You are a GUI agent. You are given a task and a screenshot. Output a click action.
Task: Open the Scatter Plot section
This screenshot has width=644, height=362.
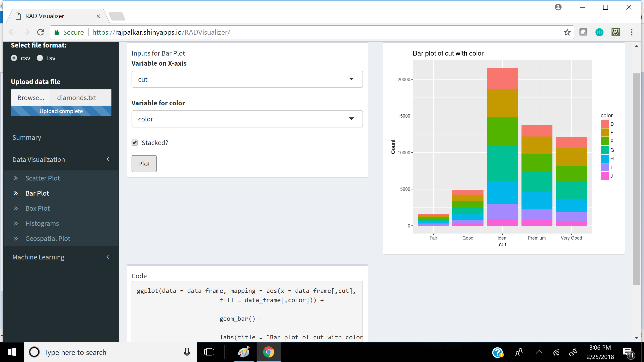(43, 178)
